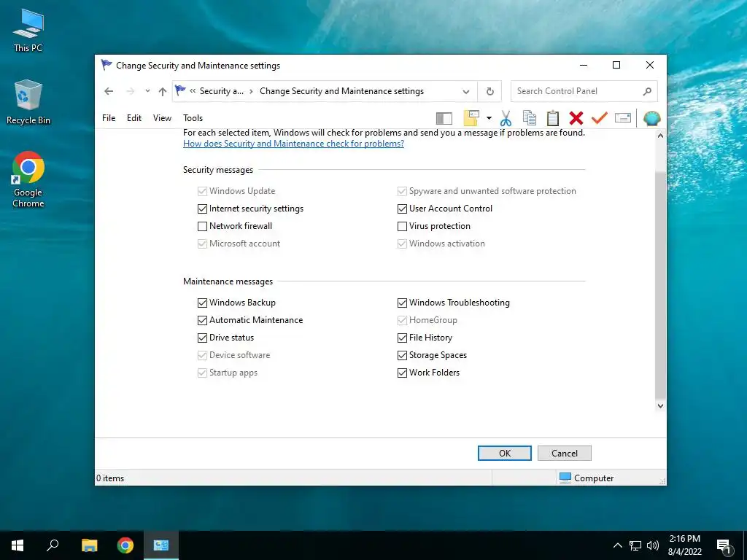
Task: Click the orange checkmark toolbar icon
Action: pyautogui.click(x=600, y=117)
